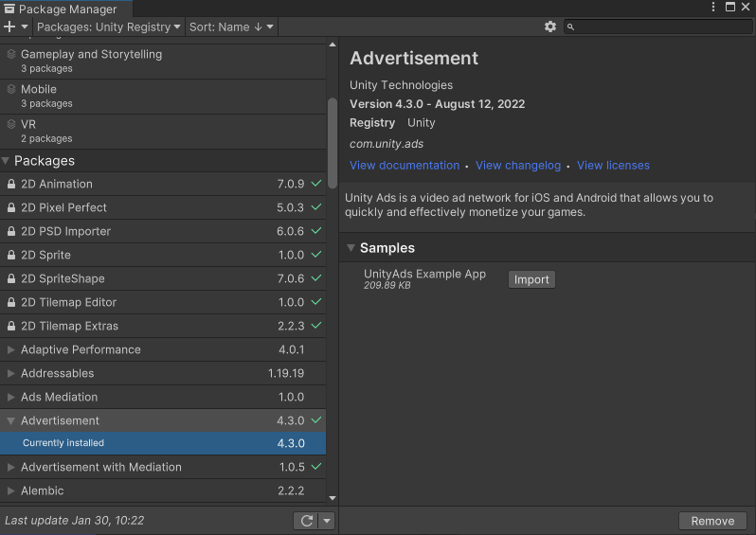The height and width of the screenshot is (535, 756).
Task: Collapse the Samples section
Action: [351, 248]
